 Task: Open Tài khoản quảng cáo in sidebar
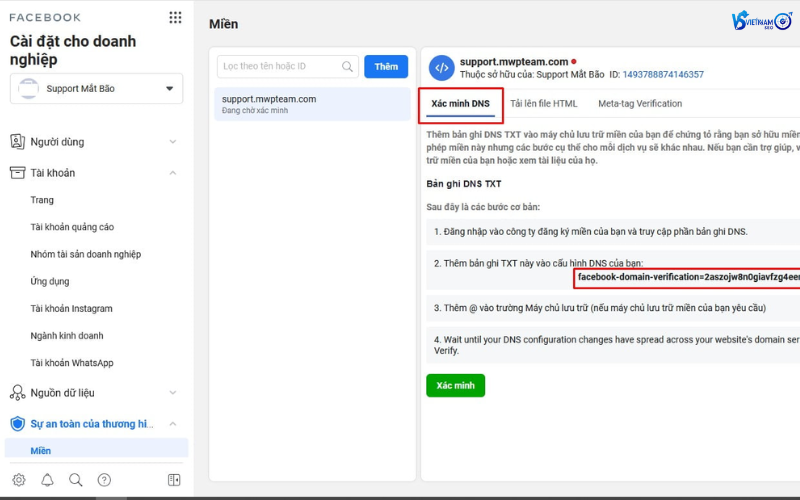(72, 227)
